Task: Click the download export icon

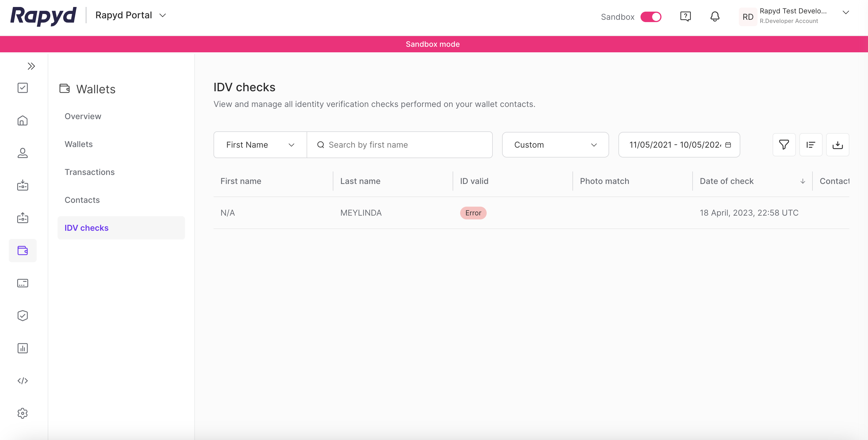Action: 837,145
